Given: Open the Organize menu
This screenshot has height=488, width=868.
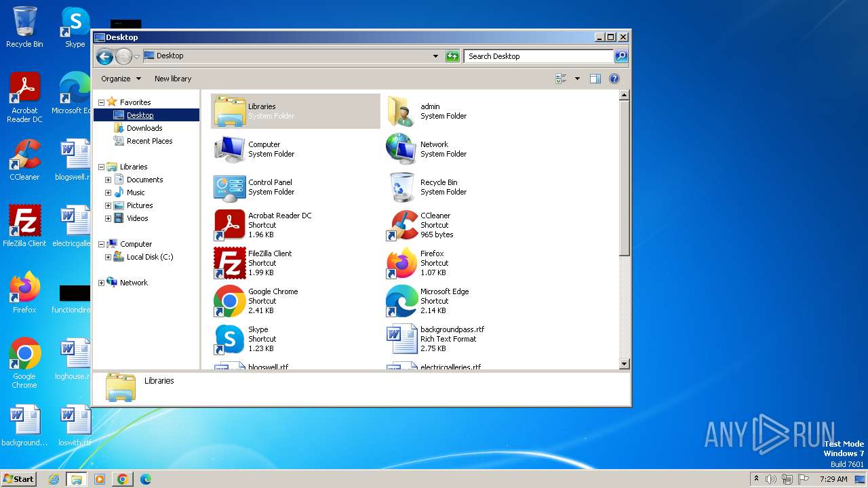Looking at the screenshot, I should tap(121, 79).
